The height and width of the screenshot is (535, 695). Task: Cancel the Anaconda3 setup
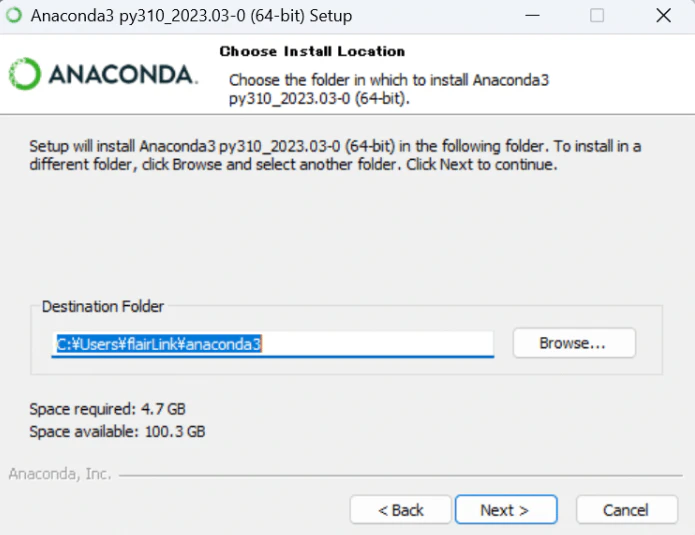point(627,510)
